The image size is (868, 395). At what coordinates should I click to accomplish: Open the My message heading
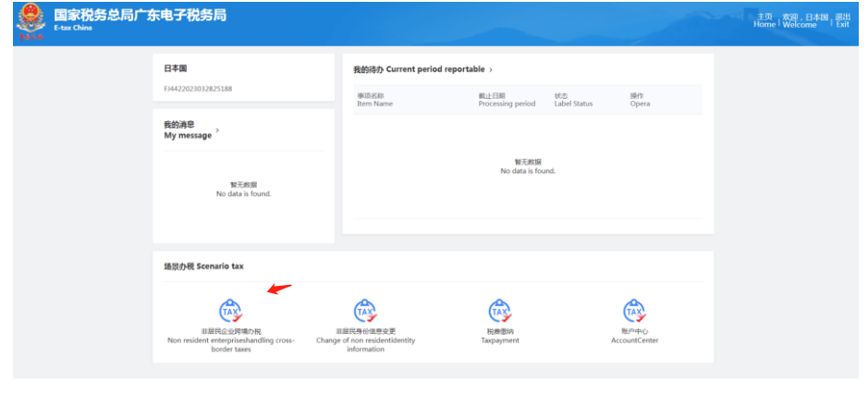[188, 130]
